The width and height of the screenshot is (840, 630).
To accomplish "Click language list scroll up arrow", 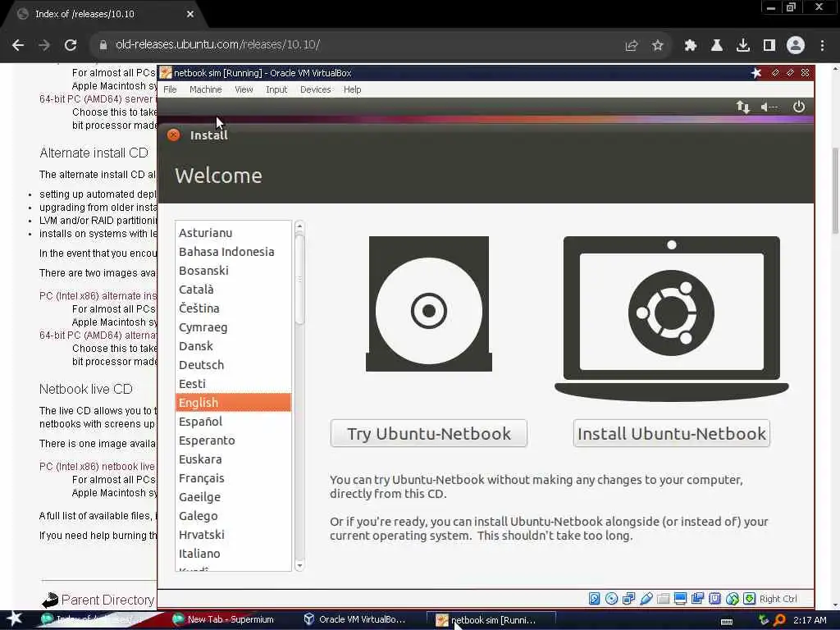I will [299, 226].
